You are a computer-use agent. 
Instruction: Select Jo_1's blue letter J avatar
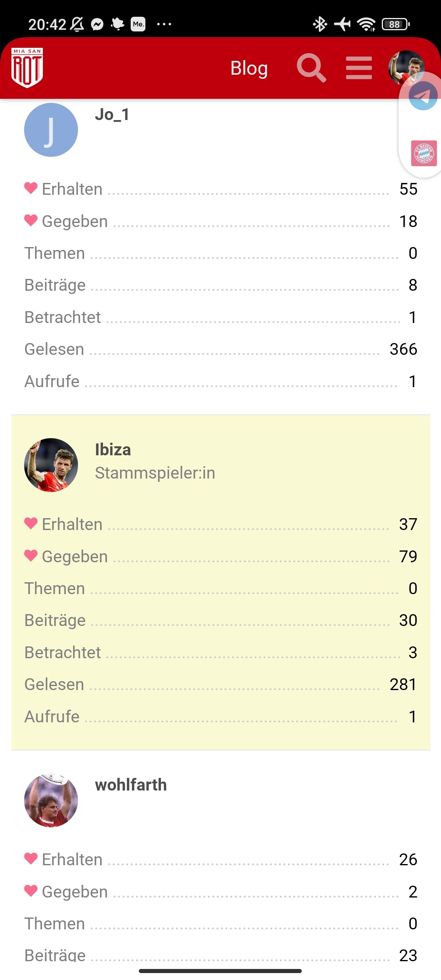[51, 130]
